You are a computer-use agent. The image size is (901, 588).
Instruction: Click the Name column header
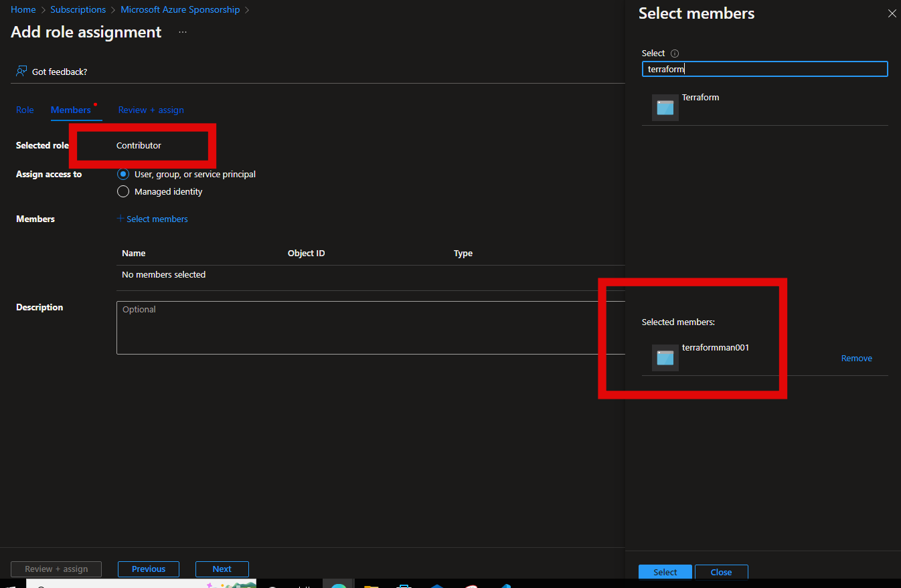pos(134,254)
